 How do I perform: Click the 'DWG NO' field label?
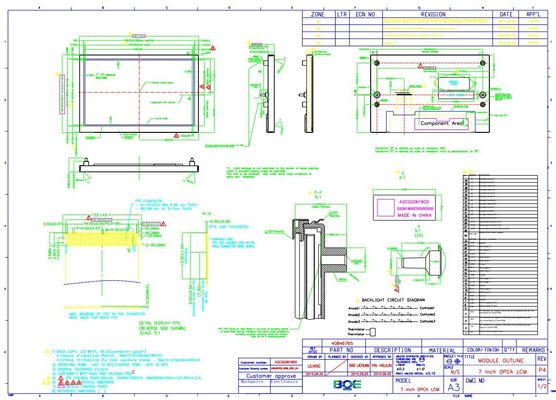click(475, 381)
